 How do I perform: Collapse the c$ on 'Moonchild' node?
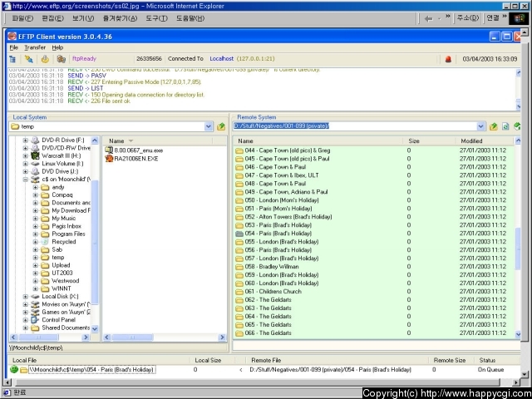(26, 180)
